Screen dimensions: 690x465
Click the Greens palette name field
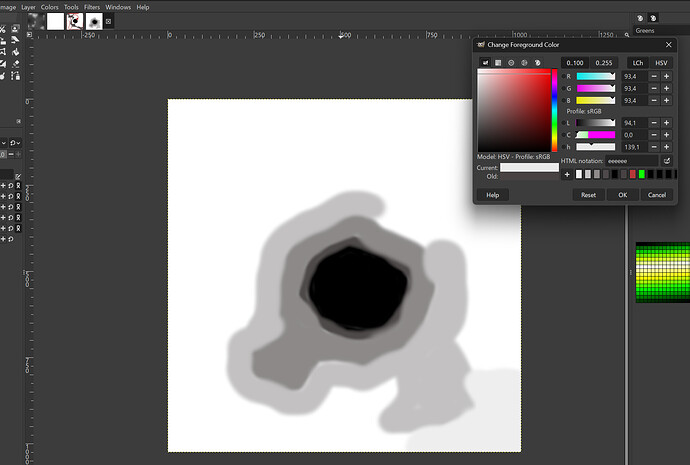pyautogui.click(x=661, y=30)
